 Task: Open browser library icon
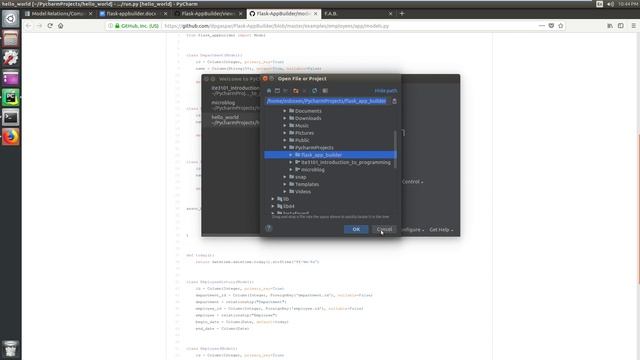tap(610, 26)
